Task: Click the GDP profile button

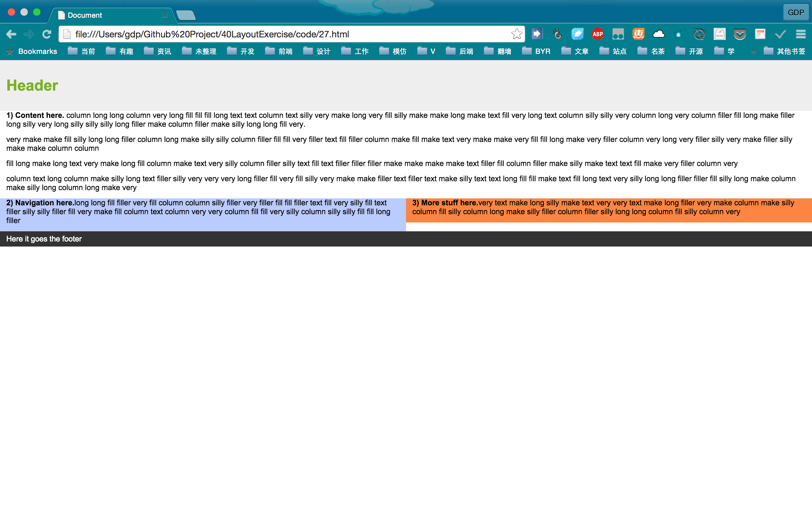Action: [x=796, y=13]
